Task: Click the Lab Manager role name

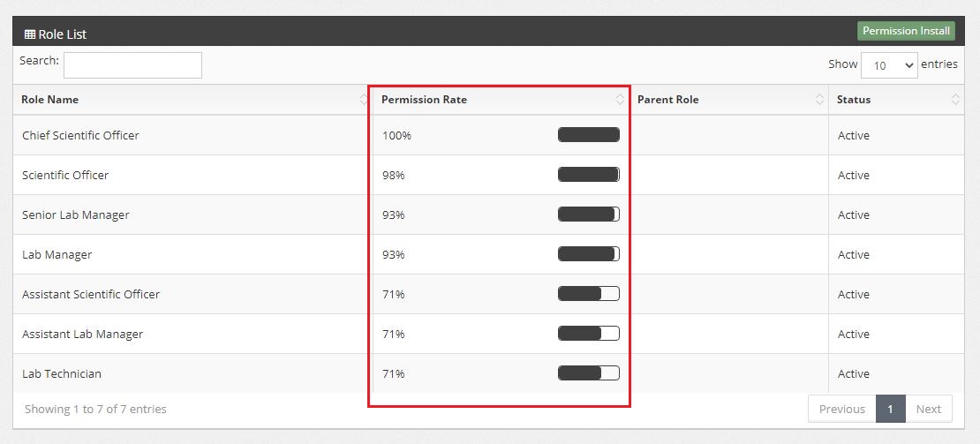Action: tap(57, 254)
